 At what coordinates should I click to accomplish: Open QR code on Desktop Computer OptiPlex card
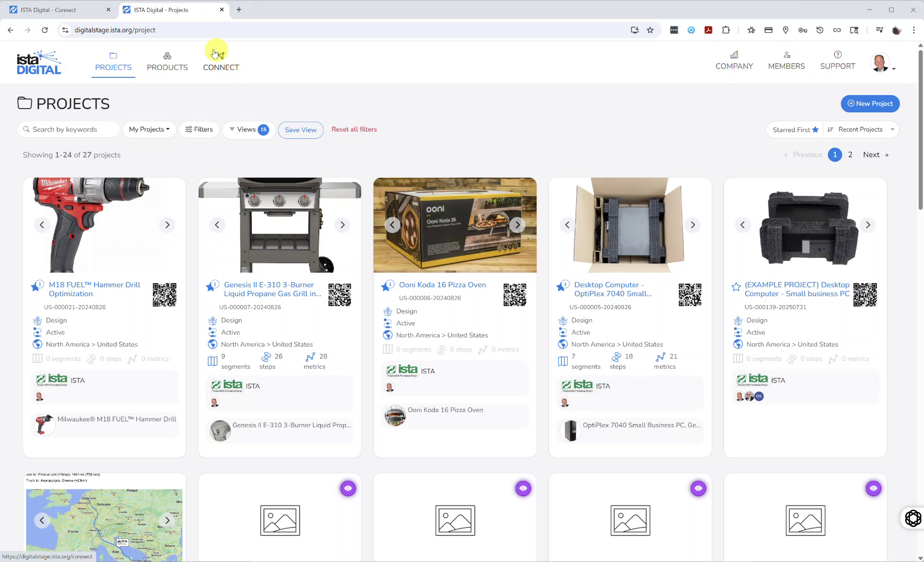coord(690,295)
